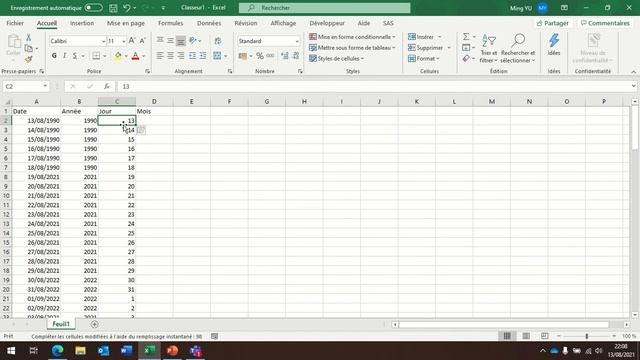Viewport: 640px width, 360px height.
Task: Open the Affichage ribbon tab
Action: coord(283,23)
